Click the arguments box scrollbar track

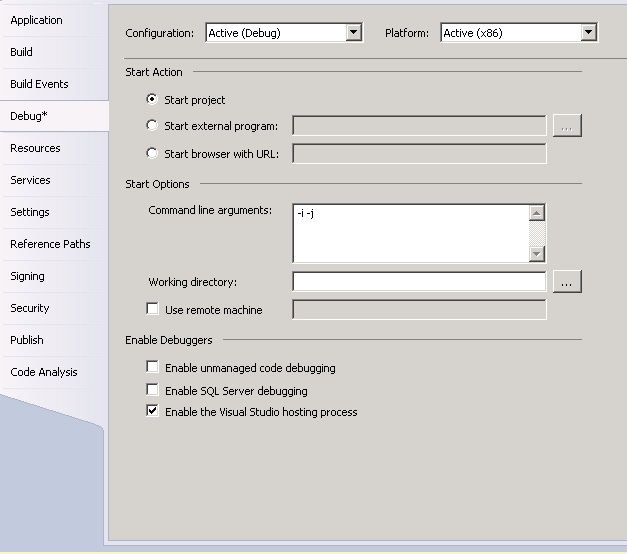[537, 234]
